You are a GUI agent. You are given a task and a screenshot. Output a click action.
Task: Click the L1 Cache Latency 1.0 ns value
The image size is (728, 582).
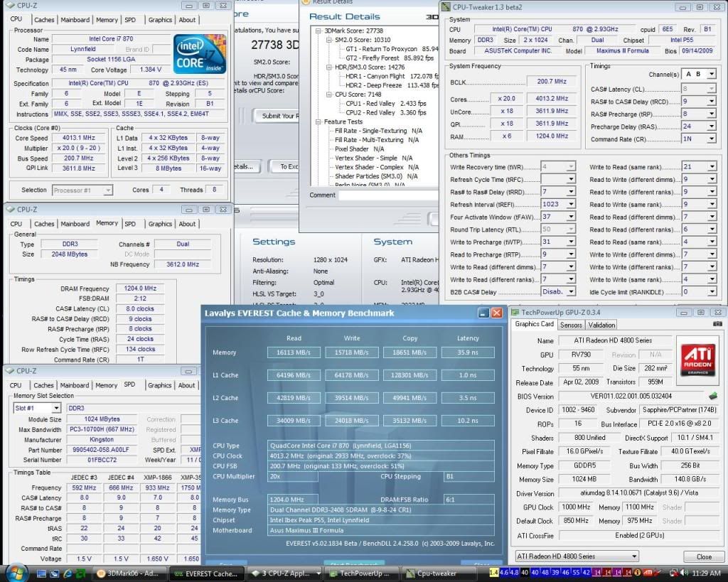[468, 375]
